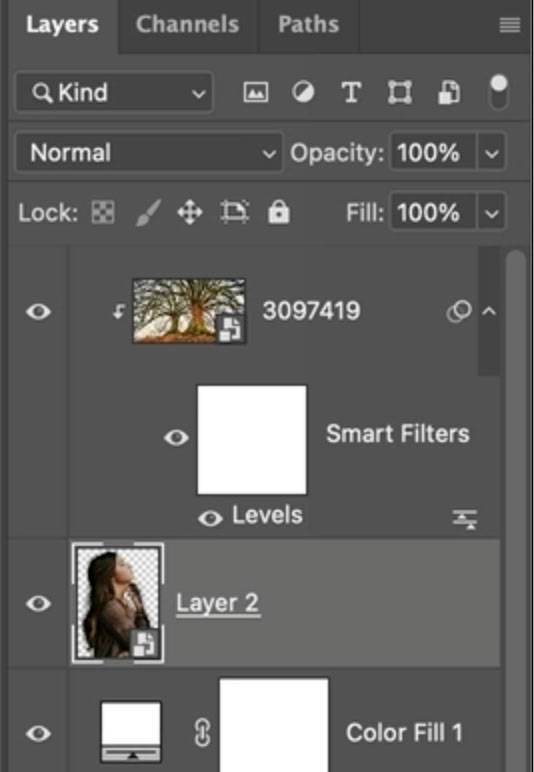Hide the Layer 2 layer
The height and width of the screenshot is (772, 534).
click(x=38, y=604)
